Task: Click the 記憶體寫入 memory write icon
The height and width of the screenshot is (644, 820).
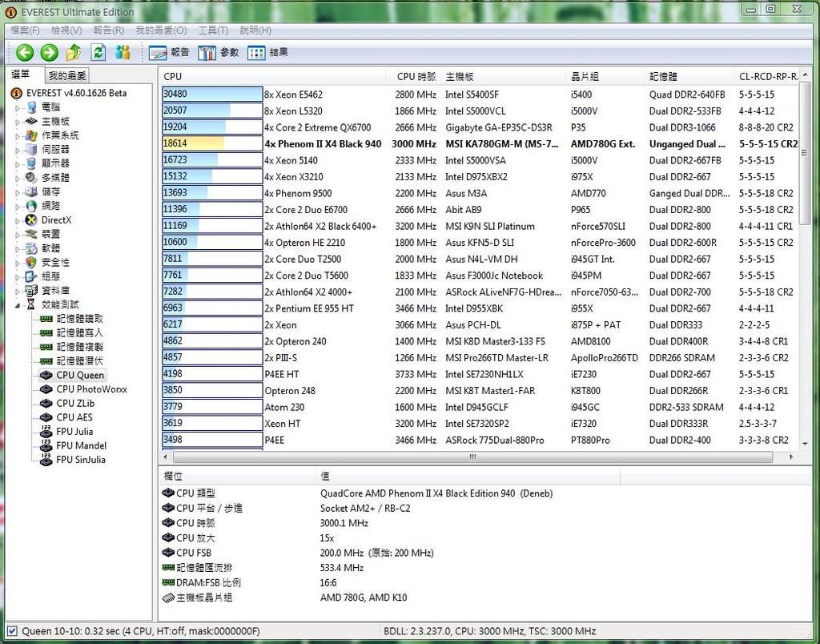Action: (x=46, y=333)
